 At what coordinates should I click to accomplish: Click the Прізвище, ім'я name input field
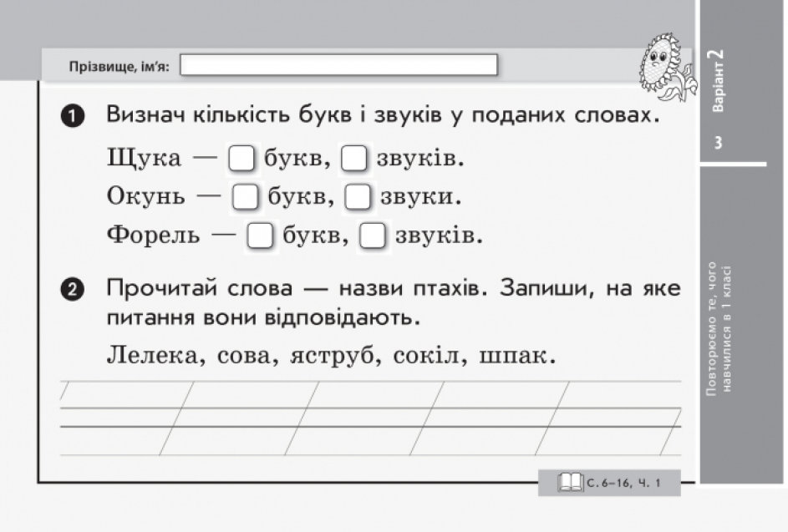coord(338,65)
